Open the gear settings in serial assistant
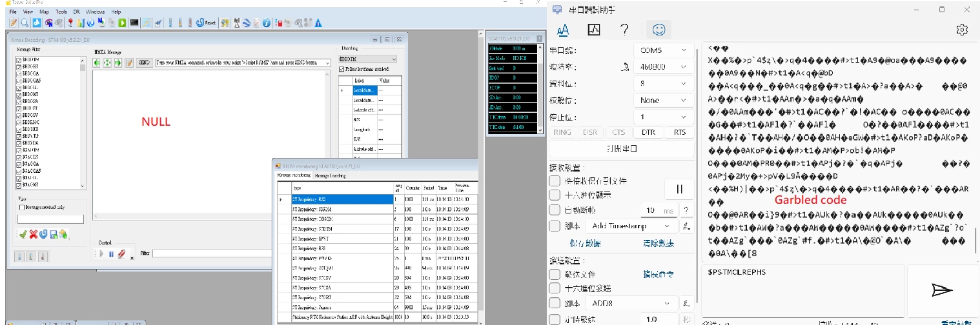Image resolution: width=980 pixels, height=325 pixels. point(962,30)
